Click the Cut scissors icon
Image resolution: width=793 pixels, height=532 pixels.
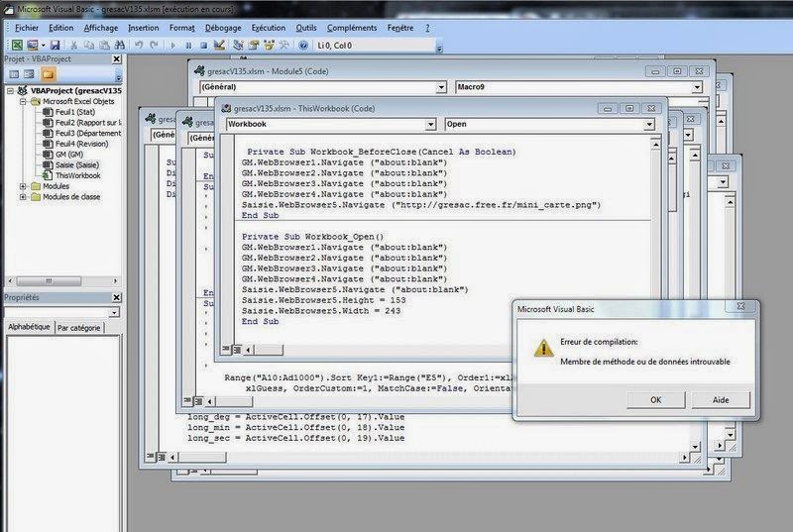click(x=73, y=45)
